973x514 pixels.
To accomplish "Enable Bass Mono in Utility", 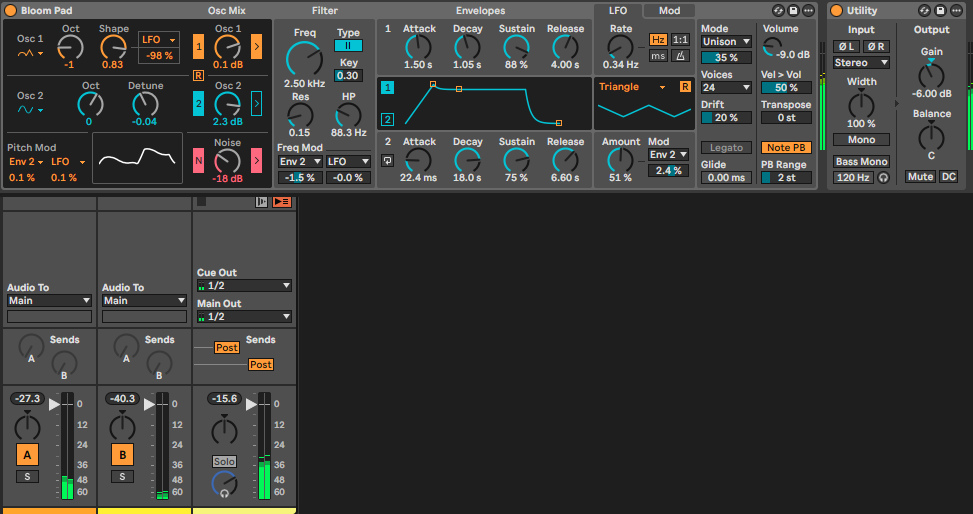I will [861, 161].
